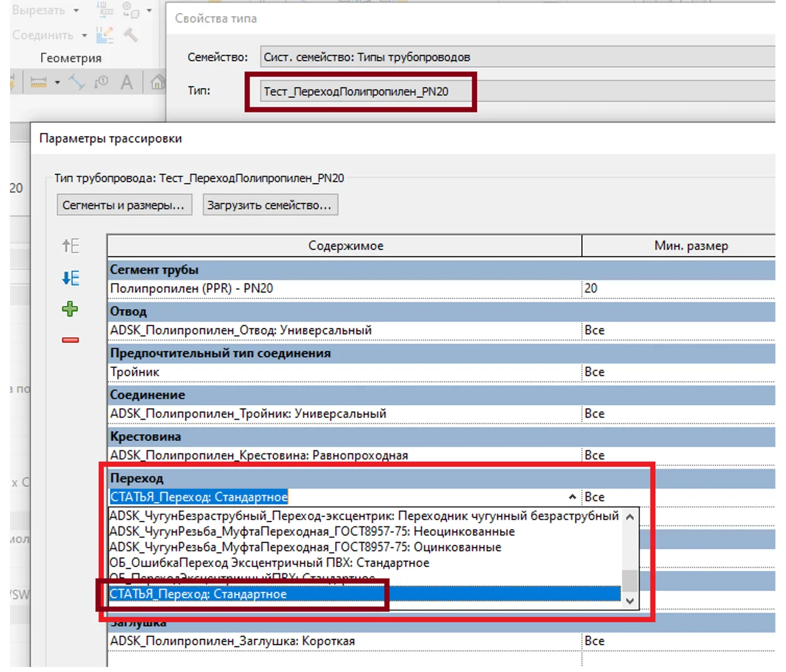This screenshot has width=786, height=672.
Task: Open the Соединить dropdown arrow
Action: click(x=84, y=36)
